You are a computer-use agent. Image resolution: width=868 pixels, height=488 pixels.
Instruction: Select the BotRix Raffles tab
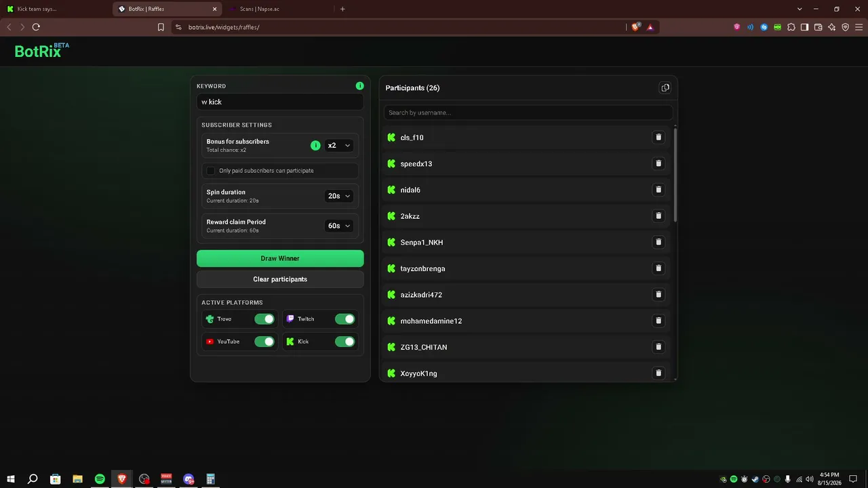tap(167, 9)
